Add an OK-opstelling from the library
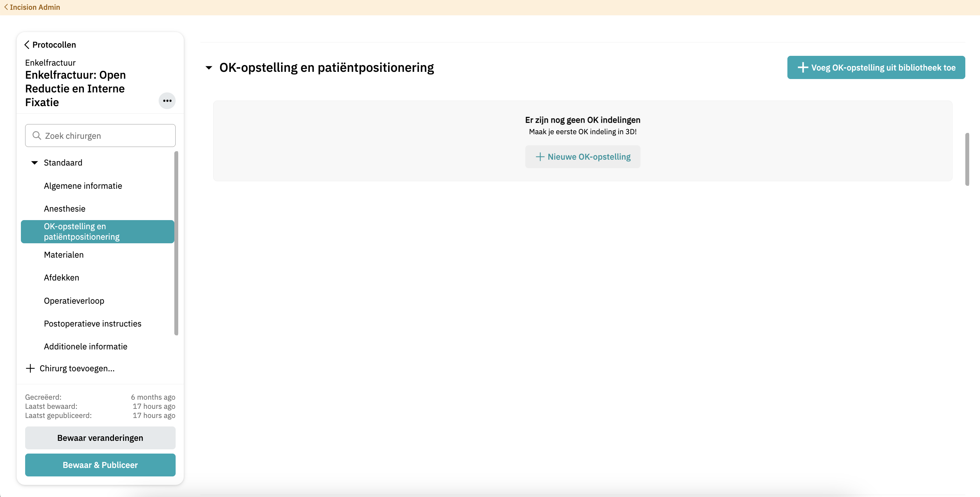Image resolution: width=980 pixels, height=497 pixels. (x=876, y=68)
